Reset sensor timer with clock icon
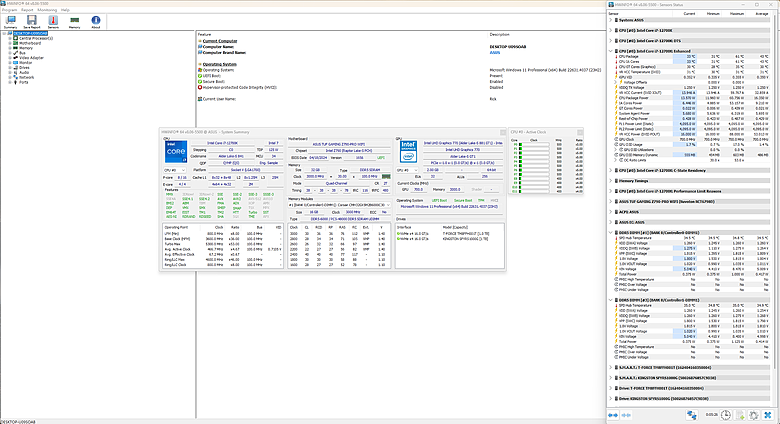 click(x=726, y=415)
